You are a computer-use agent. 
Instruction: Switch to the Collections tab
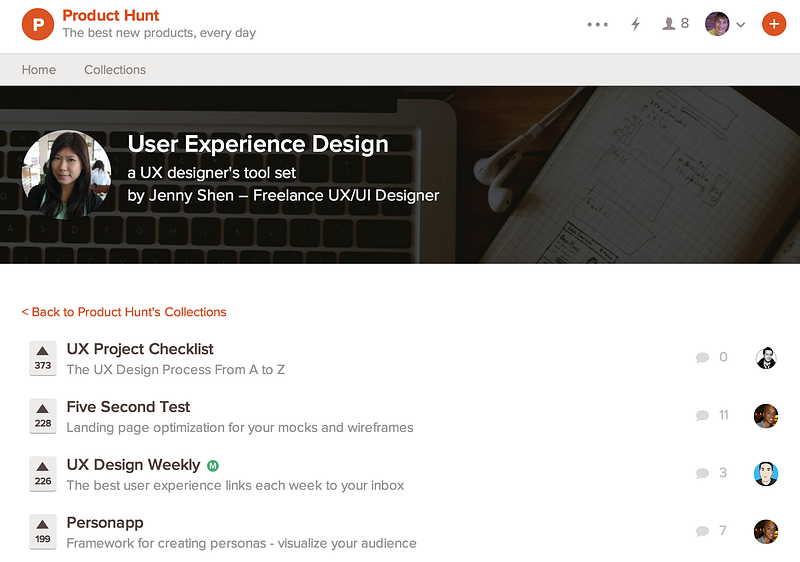pyautogui.click(x=115, y=70)
